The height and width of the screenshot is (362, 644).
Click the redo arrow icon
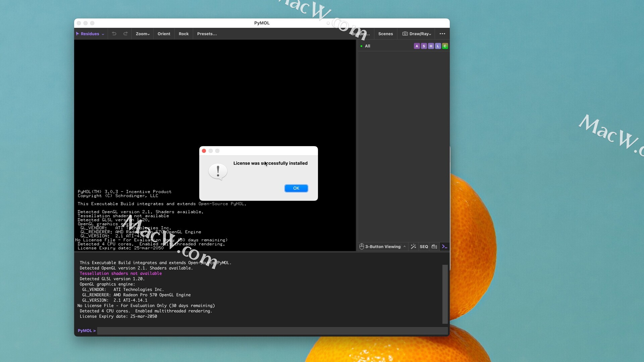click(125, 34)
